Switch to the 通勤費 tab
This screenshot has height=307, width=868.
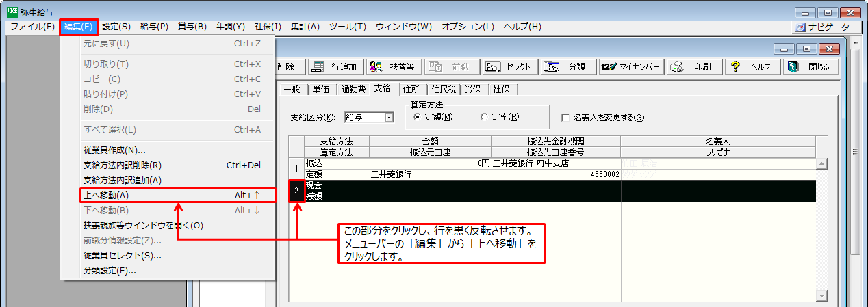(x=353, y=89)
